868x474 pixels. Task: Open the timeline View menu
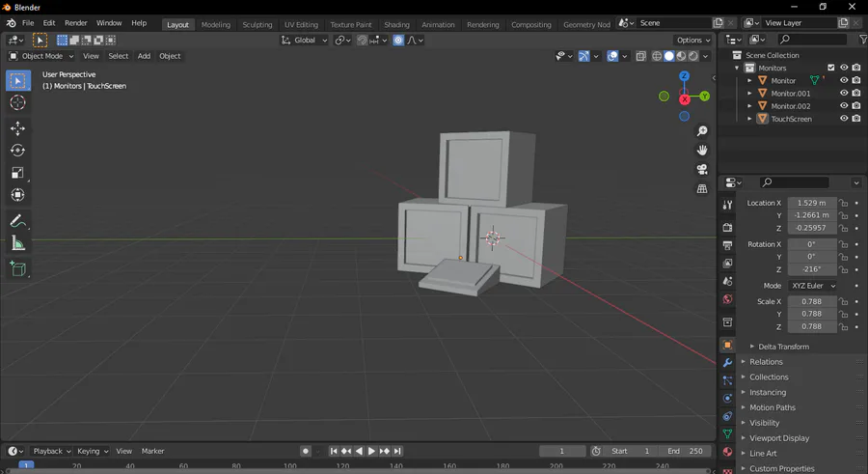124,451
